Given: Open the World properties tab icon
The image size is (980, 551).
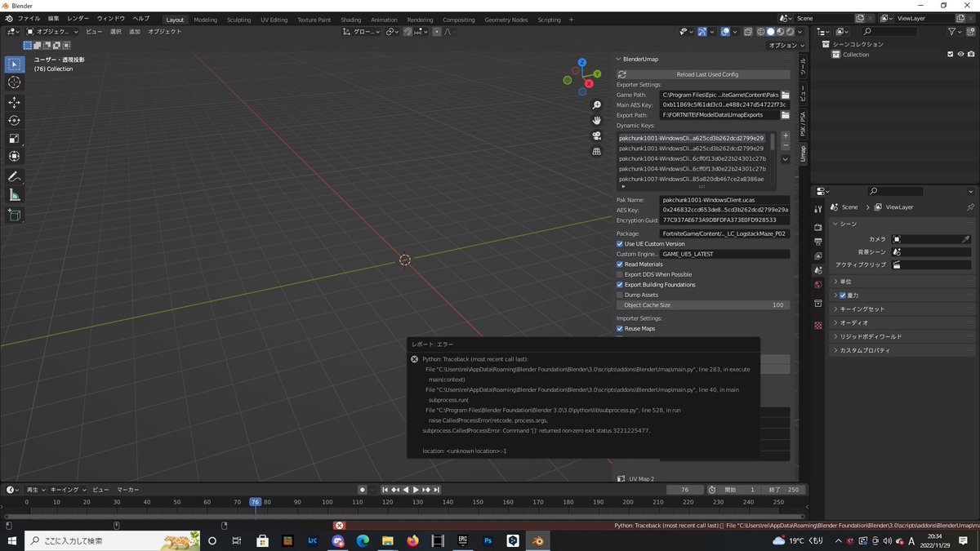Looking at the screenshot, I should 818,285.
